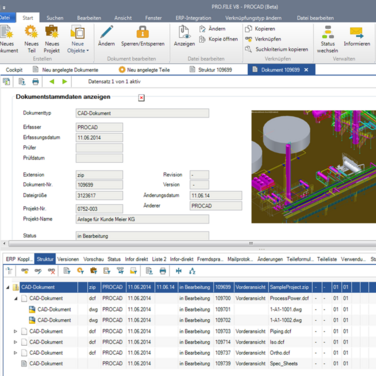Click small Ändern in Datei bearbeiten group

[212, 29]
